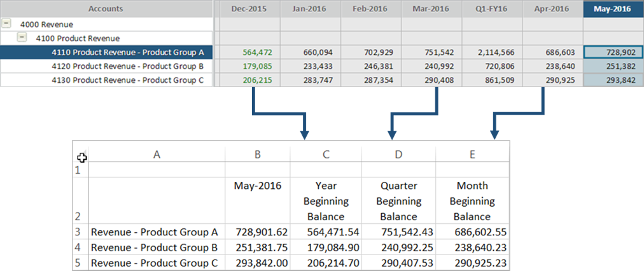Viewport: 644px width, 271px height.
Task: Click the Q1-FY16 column header
Action: (x=492, y=9)
